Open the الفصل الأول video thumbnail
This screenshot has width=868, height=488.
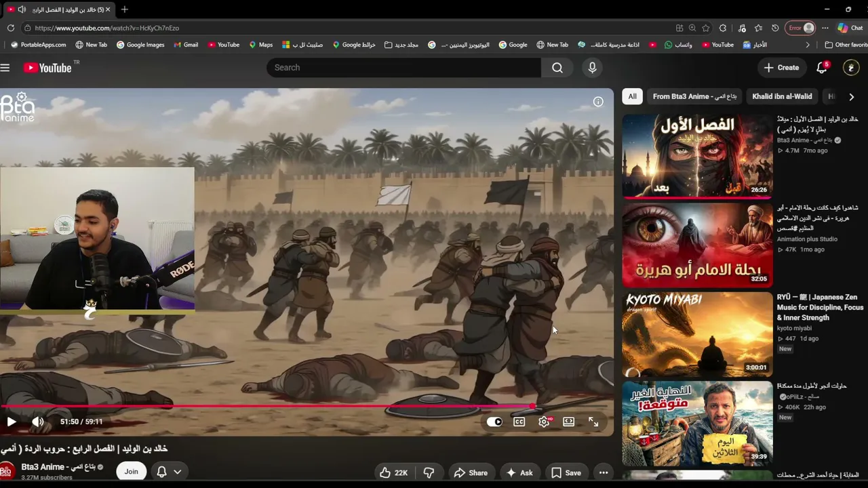coord(697,156)
